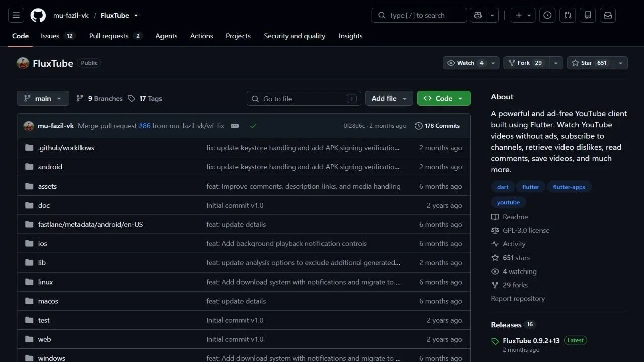The height and width of the screenshot is (362, 644).
Task: Open the repositories icon in header
Action: click(588, 15)
